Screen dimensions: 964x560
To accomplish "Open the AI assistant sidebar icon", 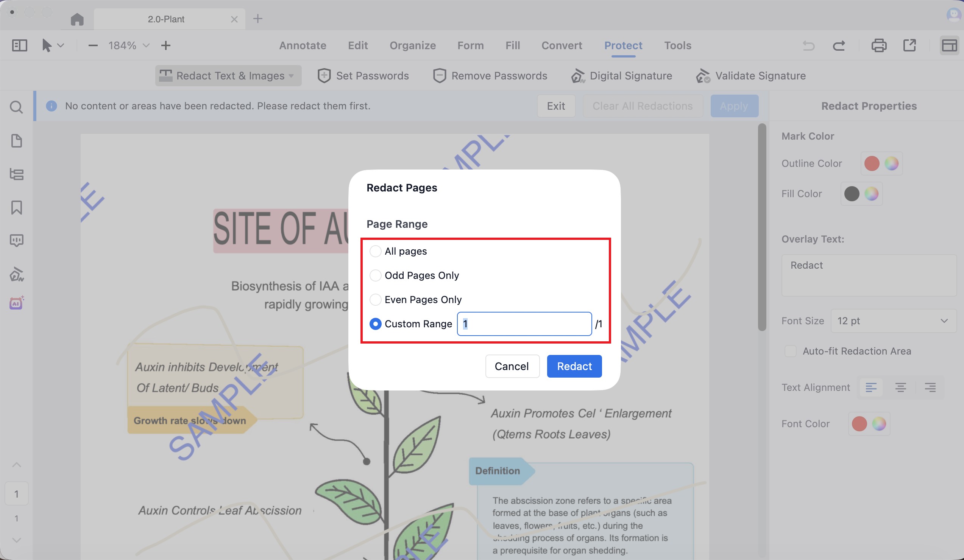I will point(16,303).
